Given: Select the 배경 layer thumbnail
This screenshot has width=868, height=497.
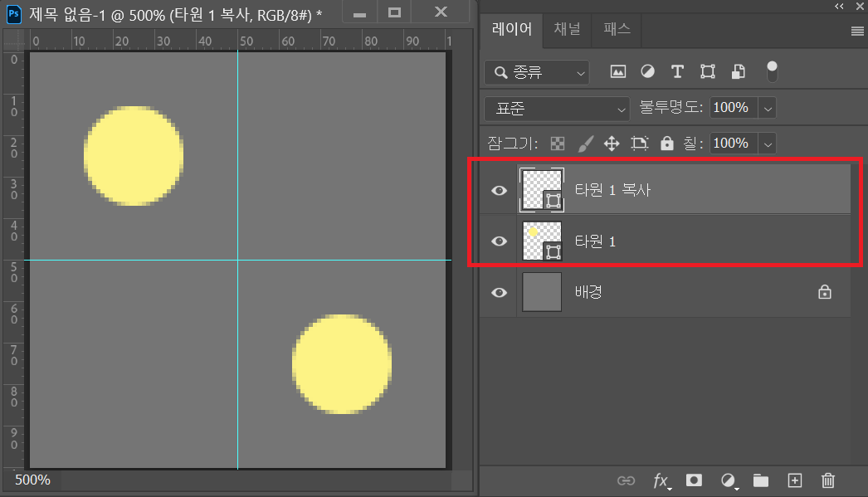Looking at the screenshot, I should click(x=542, y=292).
